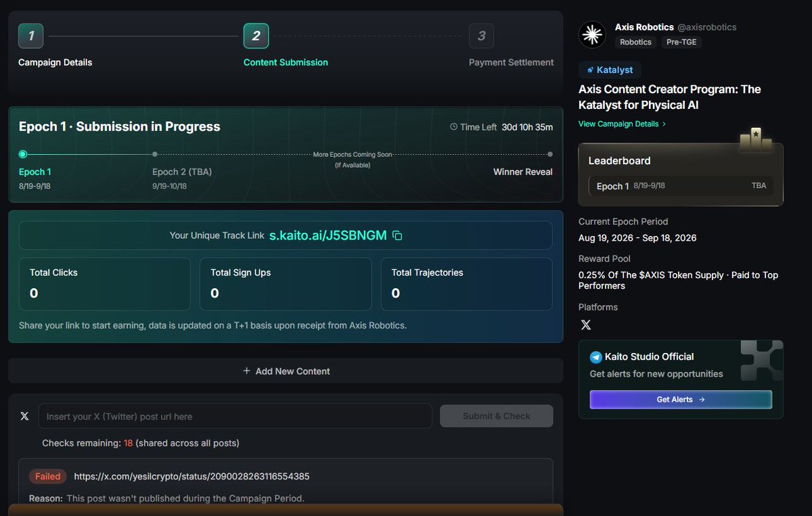812x516 pixels.
Task: Click the Epoch 2 (TBA) timeline marker
Action: pyautogui.click(x=155, y=154)
